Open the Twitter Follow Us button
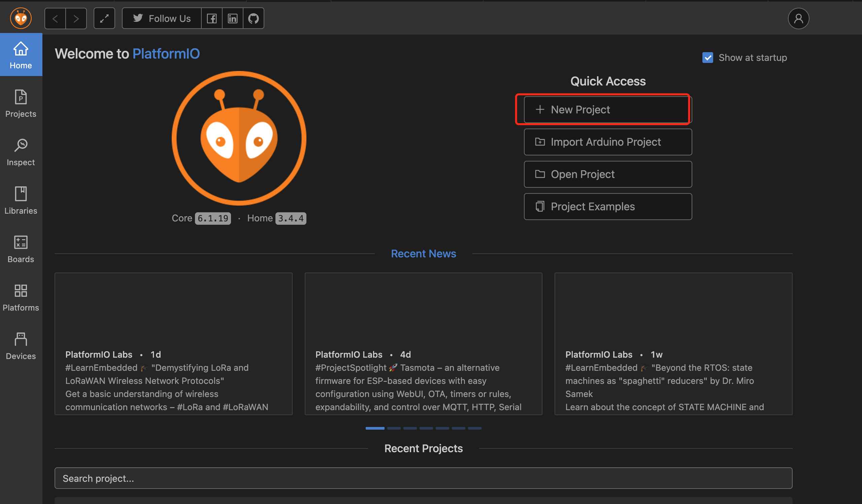Image resolution: width=862 pixels, height=504 pixels. point(162,19)
